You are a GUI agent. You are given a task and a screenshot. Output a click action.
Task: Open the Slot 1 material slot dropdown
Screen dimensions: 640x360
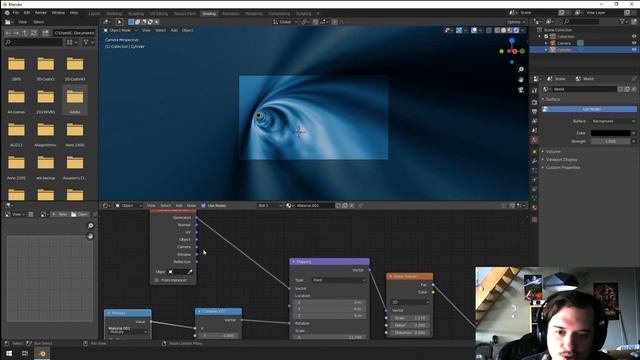pos(270,205)
